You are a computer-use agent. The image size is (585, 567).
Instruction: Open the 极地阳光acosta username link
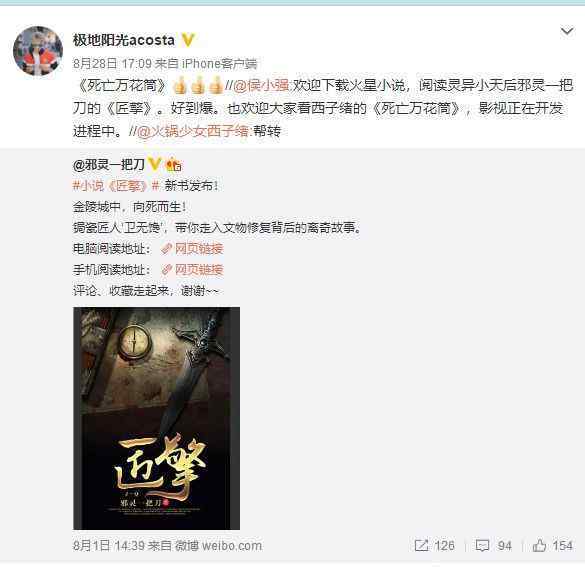pos(123,40)
